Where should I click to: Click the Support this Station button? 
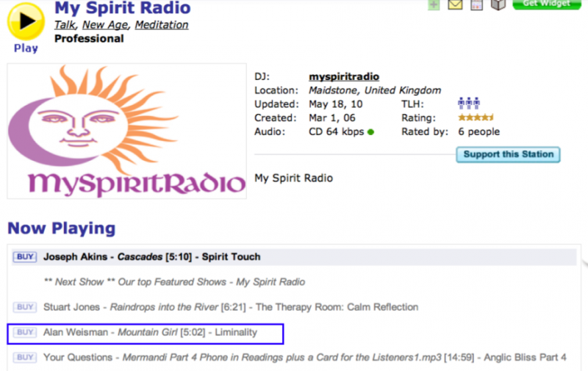pos(508,155)
